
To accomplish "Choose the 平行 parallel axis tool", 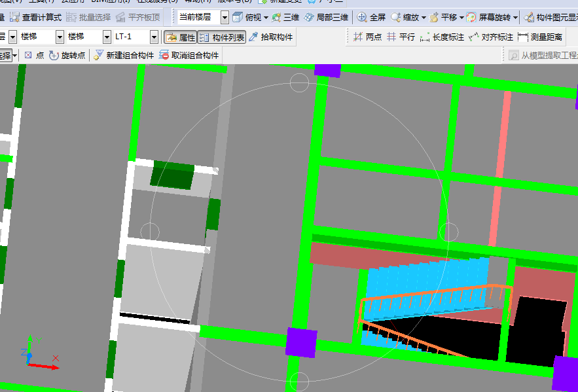I will click(401, 37).
